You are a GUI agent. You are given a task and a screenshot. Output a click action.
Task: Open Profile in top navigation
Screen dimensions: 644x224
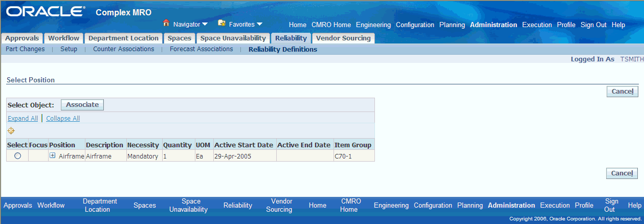(x=566, y=25)
